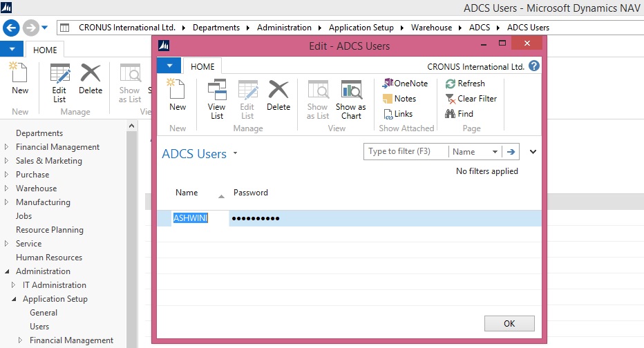The height and width of the screenshot is (348, 644).
Task: Open Manufacturing in the navigation pane
Action: [x=43, y=202]
